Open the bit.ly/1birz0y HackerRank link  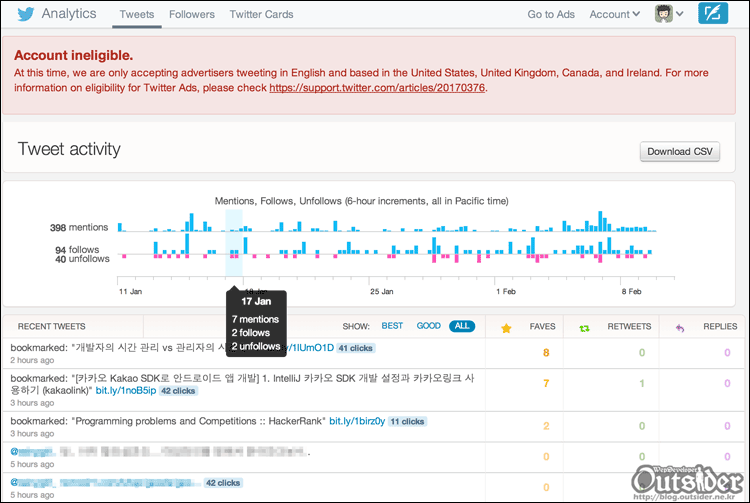[x=357, y=421]
